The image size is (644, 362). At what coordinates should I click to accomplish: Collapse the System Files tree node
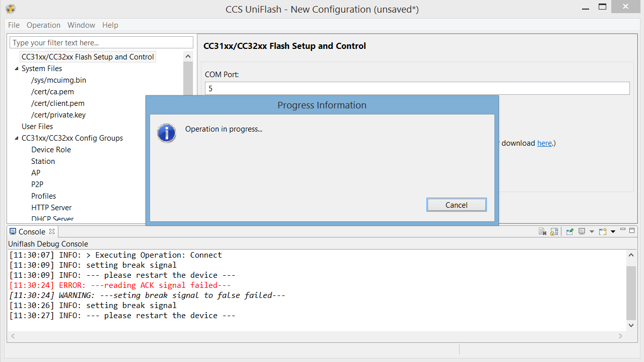(x=17, y=69)
